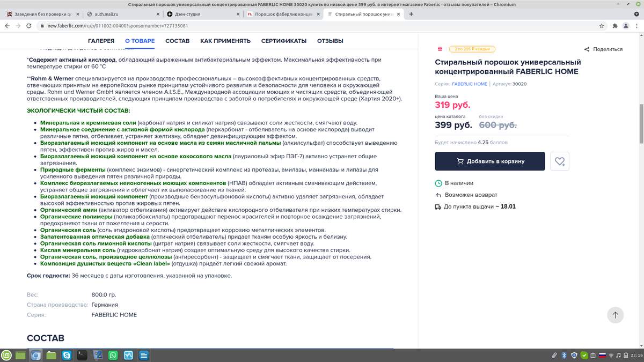
Task: Close the Дзен-студия tab
Action: [238, 14]
